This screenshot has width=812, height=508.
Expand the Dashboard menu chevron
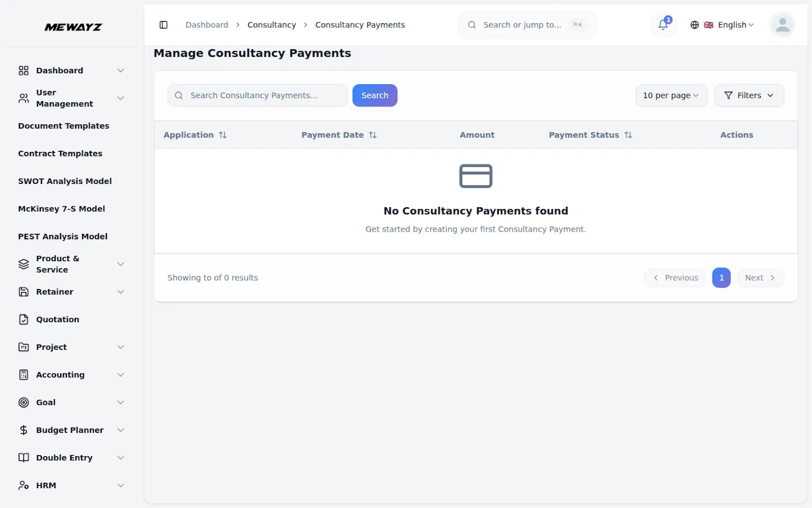coord(121,71)
